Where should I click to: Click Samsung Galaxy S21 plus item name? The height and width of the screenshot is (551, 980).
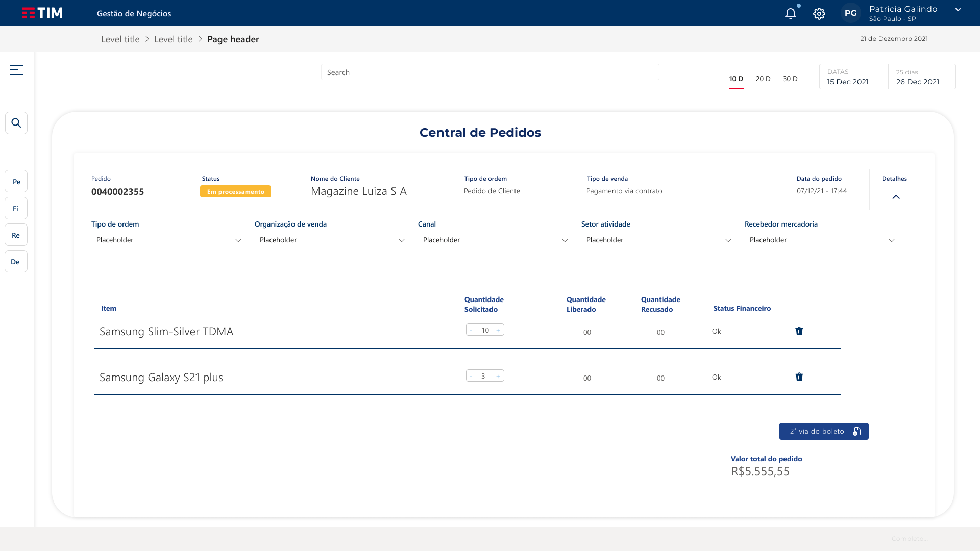pos(161,378)
